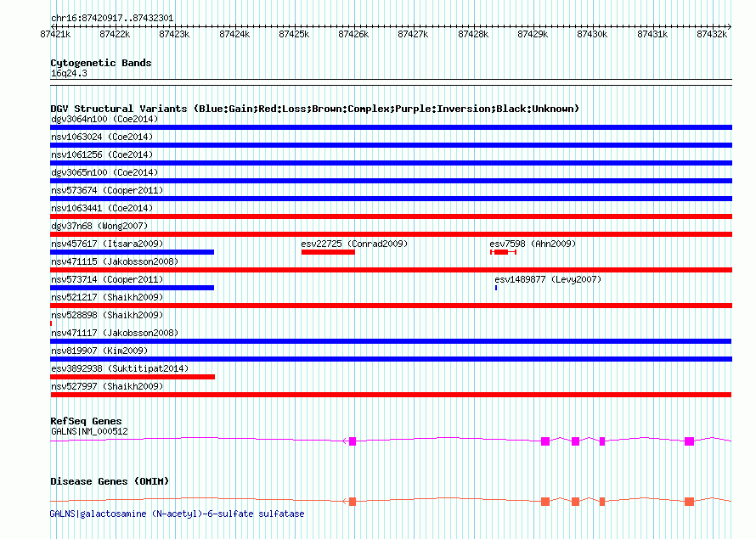This screenshot has height=539, width=756.
Task: Click the chr16:87420917..87432301 coordinate label
Action: [x=112, y=18]
